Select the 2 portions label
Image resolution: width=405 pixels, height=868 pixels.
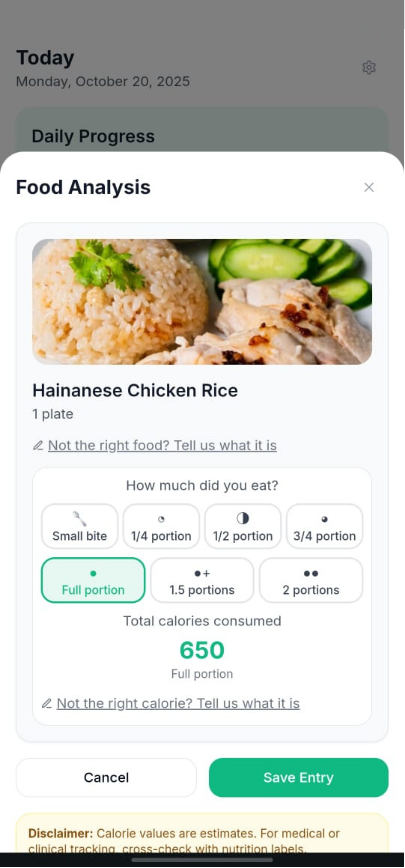tap(311, 590)
